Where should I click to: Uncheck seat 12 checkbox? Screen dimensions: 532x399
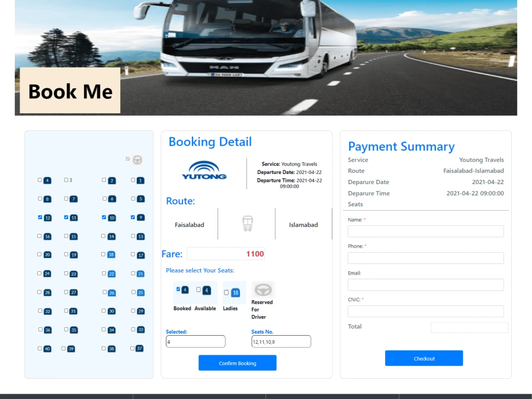[40, 217]
